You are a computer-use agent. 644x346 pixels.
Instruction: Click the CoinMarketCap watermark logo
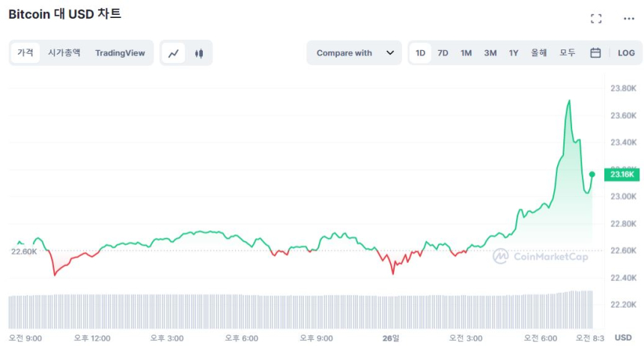541,257
